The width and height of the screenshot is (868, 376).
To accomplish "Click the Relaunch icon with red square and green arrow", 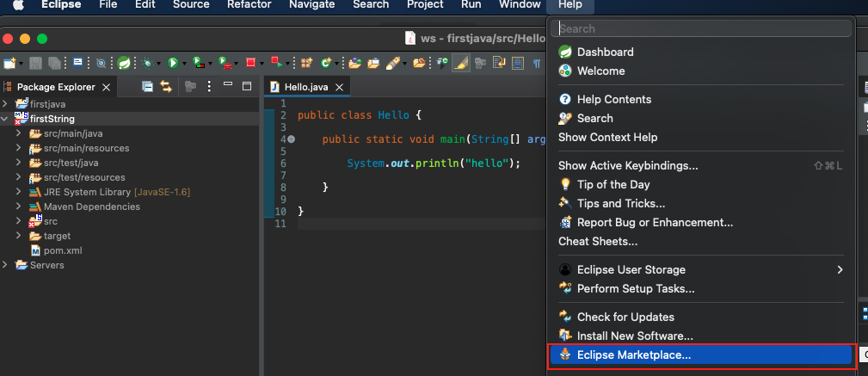I will pos(276,62).
